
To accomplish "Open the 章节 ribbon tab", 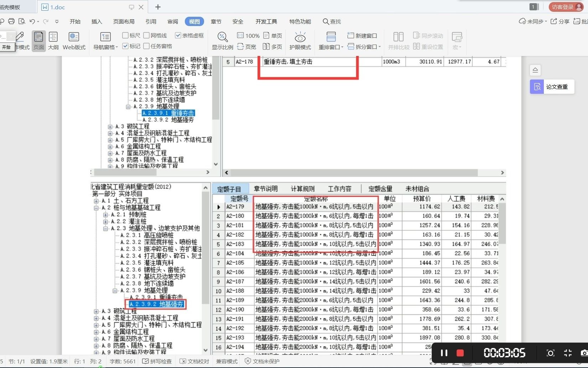I will [216, 21].
